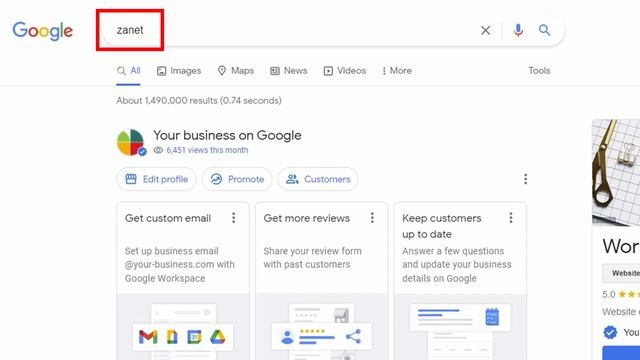Start voice search with the microphone icon

pyautogui.click(x=518, y=30)
